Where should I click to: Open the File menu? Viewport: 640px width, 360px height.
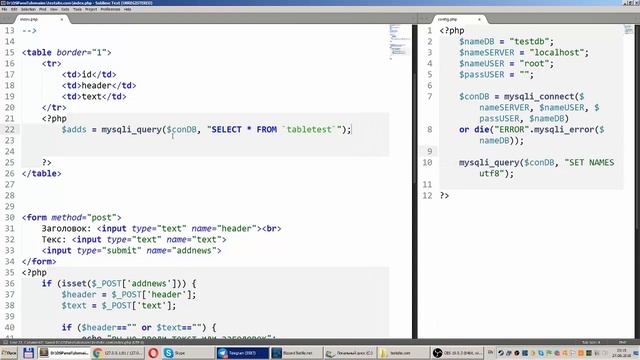(4, 9)
